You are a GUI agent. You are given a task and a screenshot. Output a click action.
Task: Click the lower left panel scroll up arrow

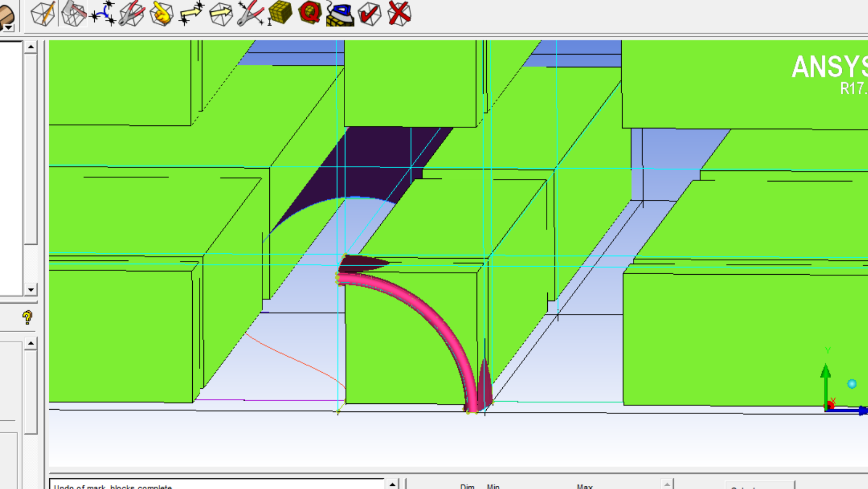[x=31, y=343]
